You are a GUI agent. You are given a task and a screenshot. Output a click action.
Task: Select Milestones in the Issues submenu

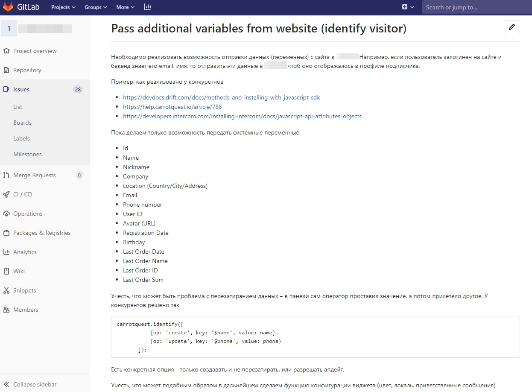point(27,154)
